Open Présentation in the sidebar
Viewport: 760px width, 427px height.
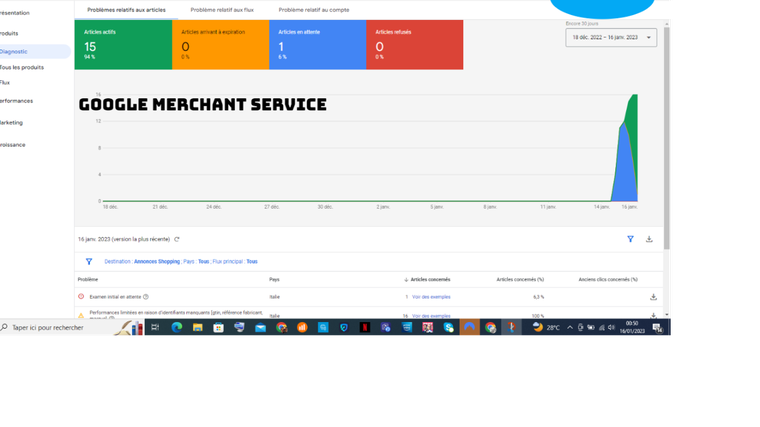(x=15, y=13)
